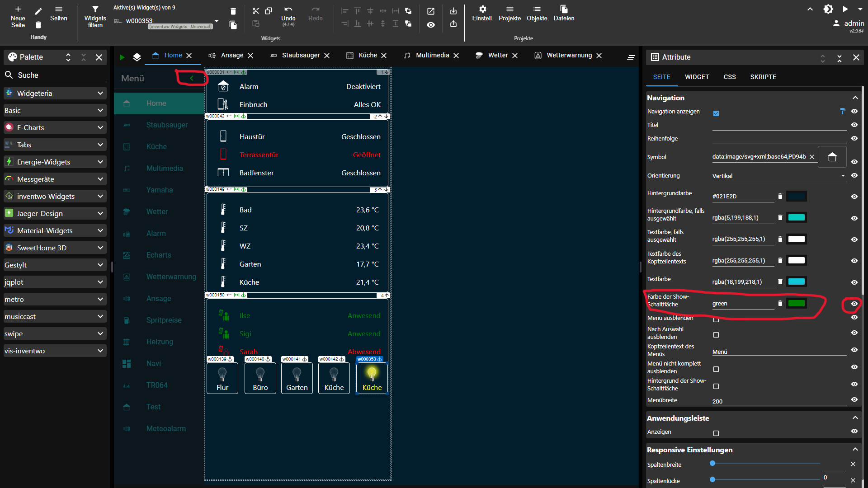Undo the last change
This screenshot has height=488, width=868.
(x=288, y=15)
